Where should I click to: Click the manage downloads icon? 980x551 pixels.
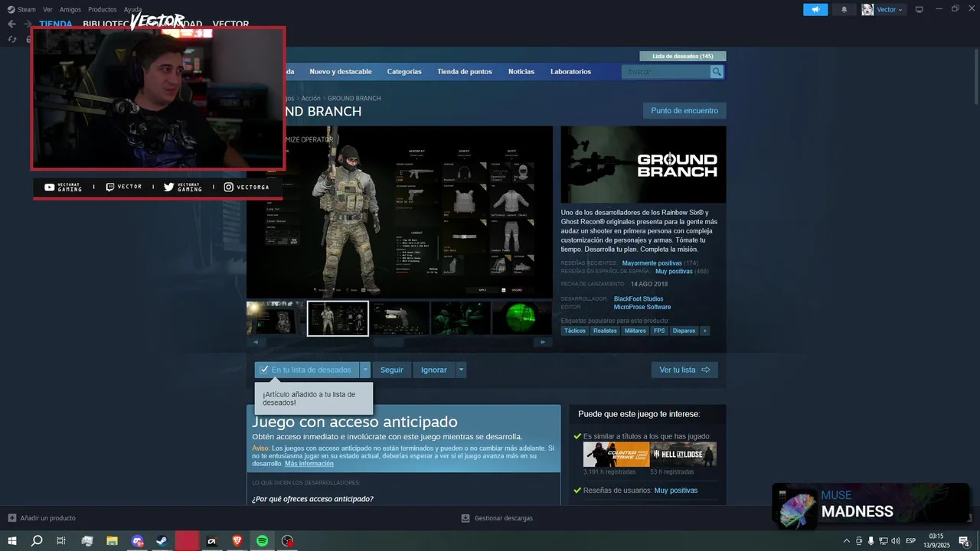click(465, 518)
